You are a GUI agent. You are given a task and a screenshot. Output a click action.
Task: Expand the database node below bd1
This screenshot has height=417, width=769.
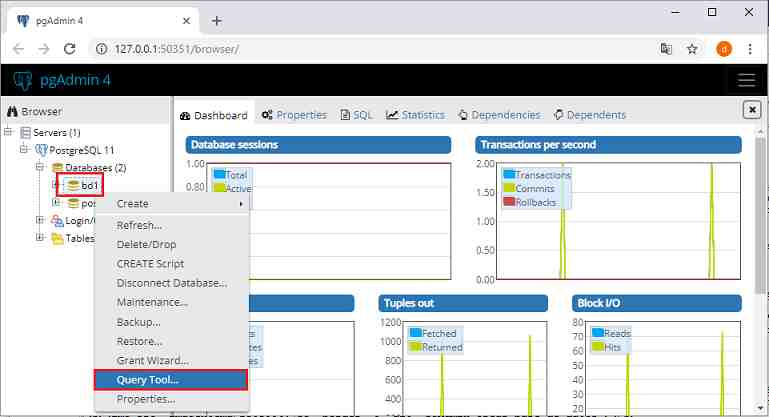[x=56, y=202]
